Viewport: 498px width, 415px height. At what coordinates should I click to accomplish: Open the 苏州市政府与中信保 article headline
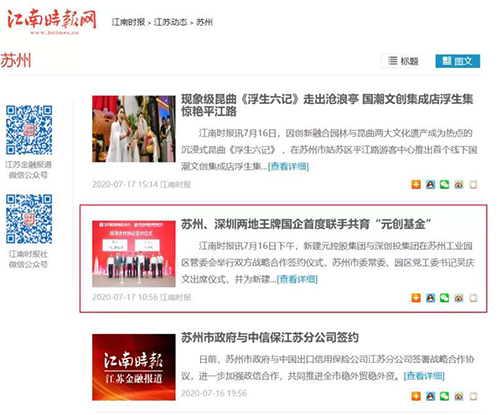click(x=270, y=338)
